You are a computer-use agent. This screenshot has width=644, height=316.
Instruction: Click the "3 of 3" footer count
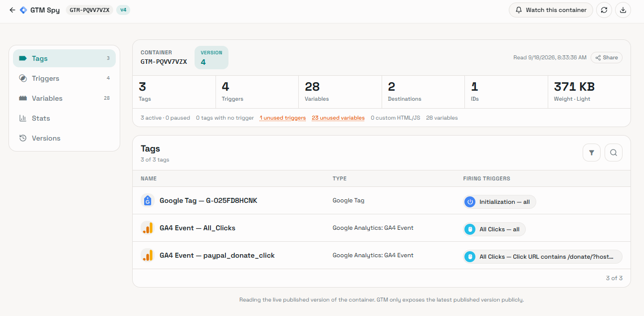pos(614,278)
